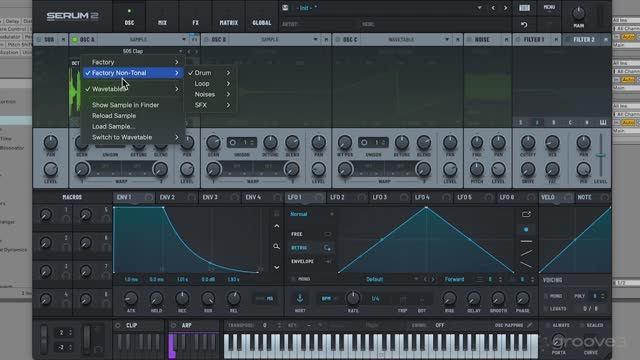Go to previous OSC A sample arrow
This screenshot has height=360, width=640.
(189, 51)
